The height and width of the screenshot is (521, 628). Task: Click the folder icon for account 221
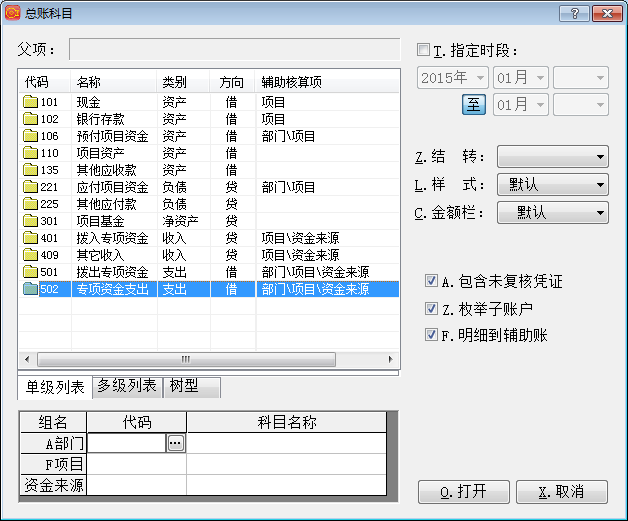point(30,187)
